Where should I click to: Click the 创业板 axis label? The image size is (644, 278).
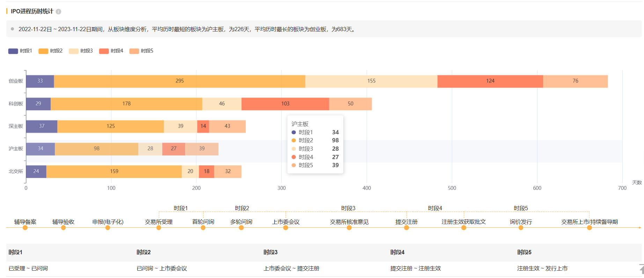click(16, 81)
